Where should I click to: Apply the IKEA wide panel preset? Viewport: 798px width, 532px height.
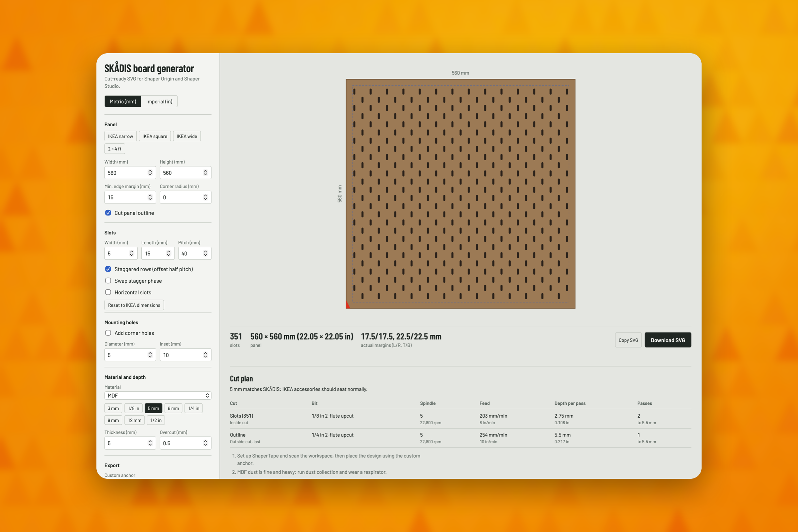tap(187, 136)
